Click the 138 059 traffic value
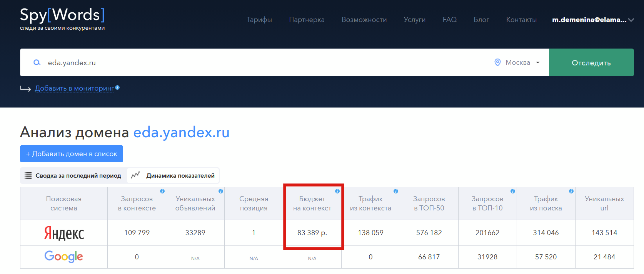This screenshot has height=274, width=644. pos(370,233)
